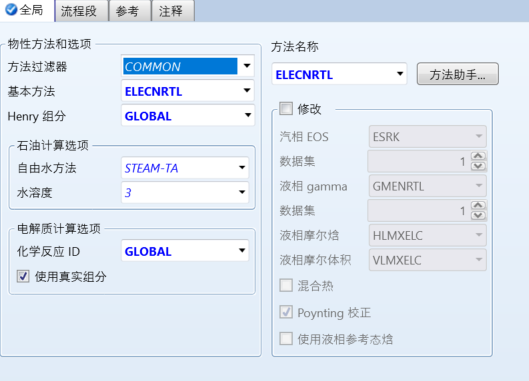Decrease the 数据集 value under 汽相 EOS
529x381 pixels.
(x=478, y=166)
